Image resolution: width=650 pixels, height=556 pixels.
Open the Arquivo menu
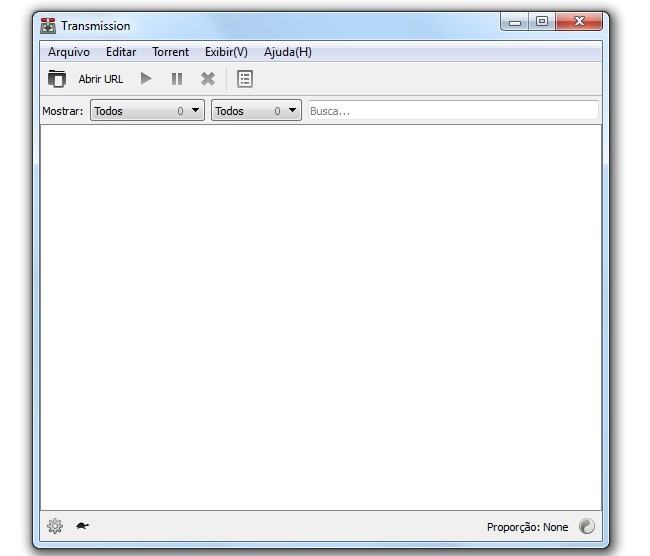point(69,52)
